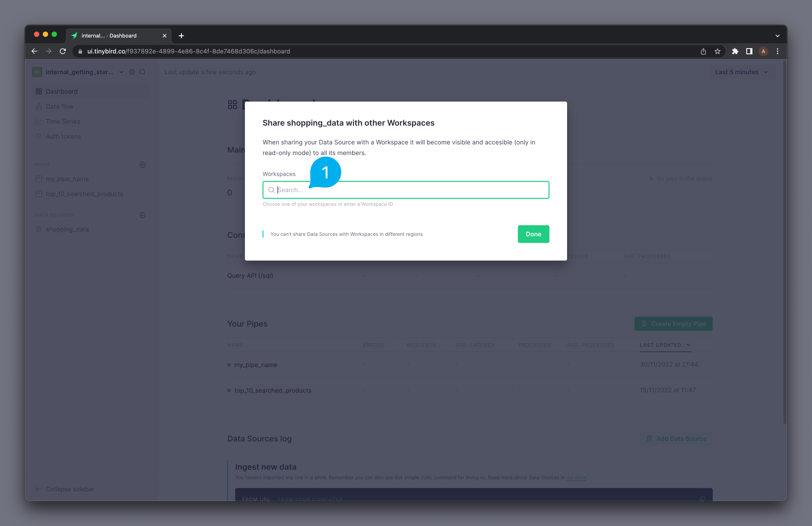
Task: Click the Create Empty Pipe button
Action: pos(673,324)
